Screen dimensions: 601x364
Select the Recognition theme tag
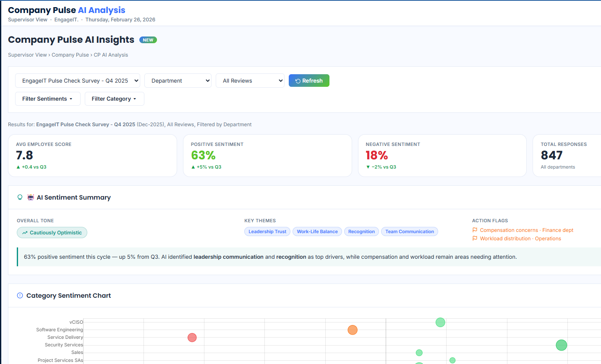coord(361,231)
